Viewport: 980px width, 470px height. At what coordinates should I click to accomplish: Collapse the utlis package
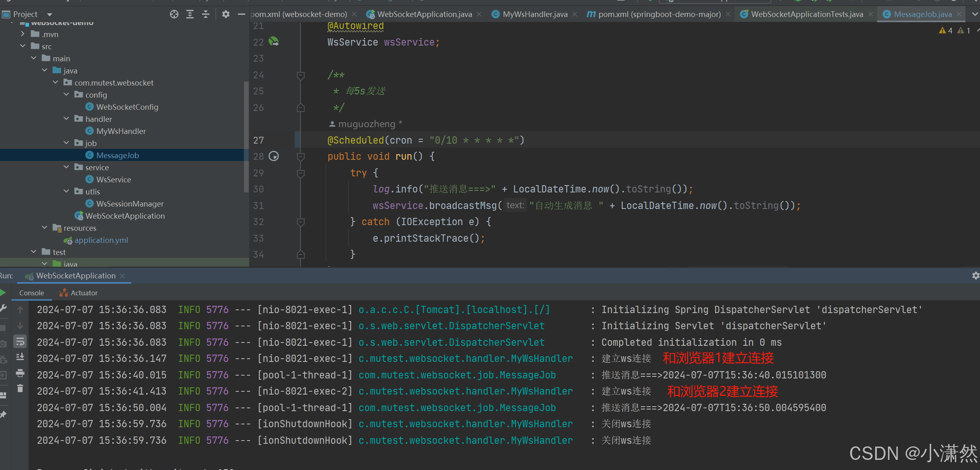click(x=67, y=192)
